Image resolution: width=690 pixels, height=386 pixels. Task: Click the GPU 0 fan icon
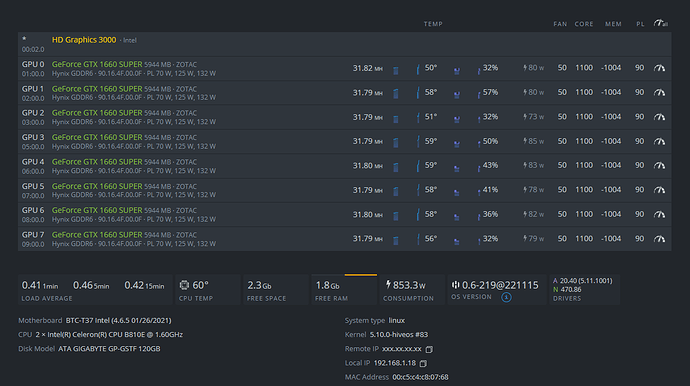click(457, 70)
